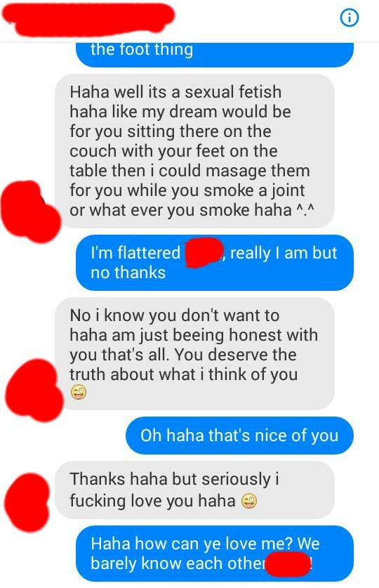Tap the 'Thanks haha but seriously i' message

tap(194, 490)
